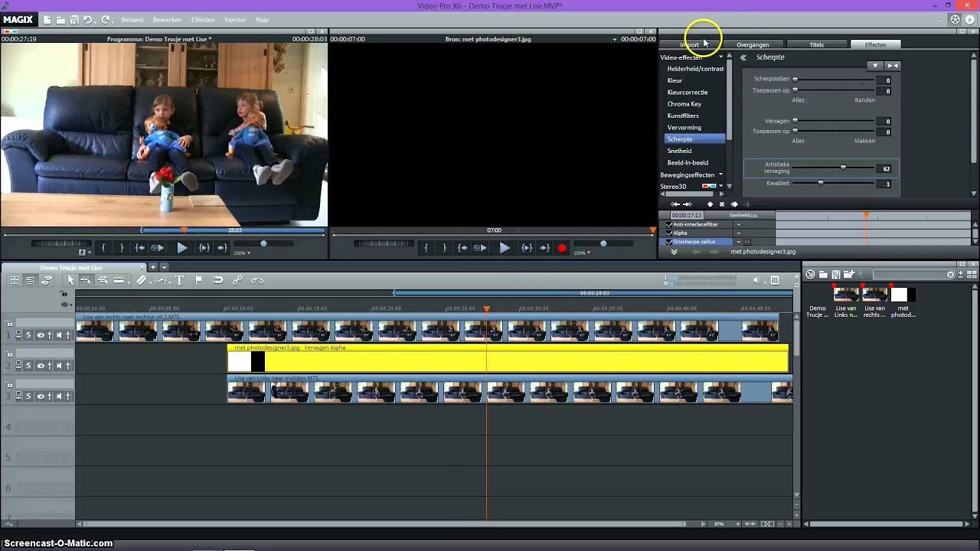Toggle solo (S) on track 1

tap(28, 335)
